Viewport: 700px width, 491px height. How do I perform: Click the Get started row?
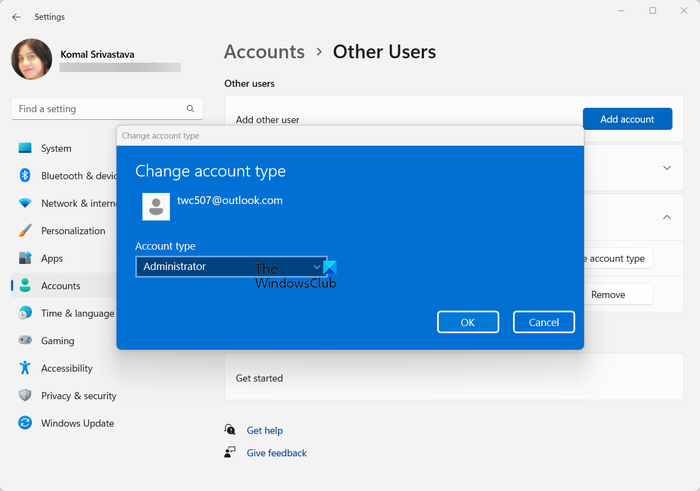tap(454, 377)
